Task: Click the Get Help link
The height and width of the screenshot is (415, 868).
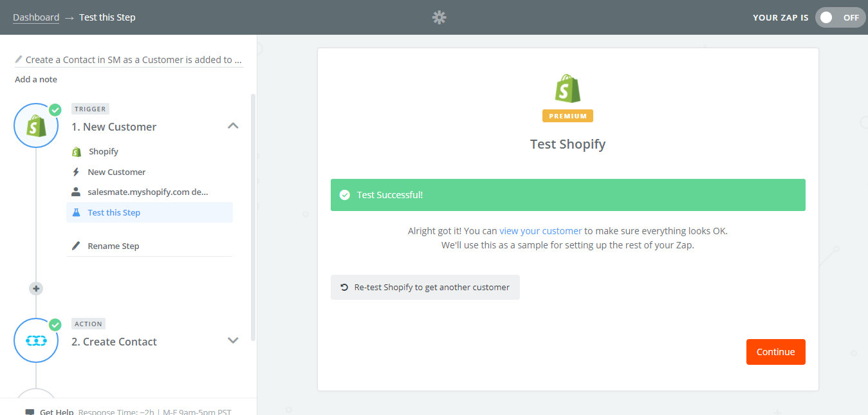Action: point(57,412)
